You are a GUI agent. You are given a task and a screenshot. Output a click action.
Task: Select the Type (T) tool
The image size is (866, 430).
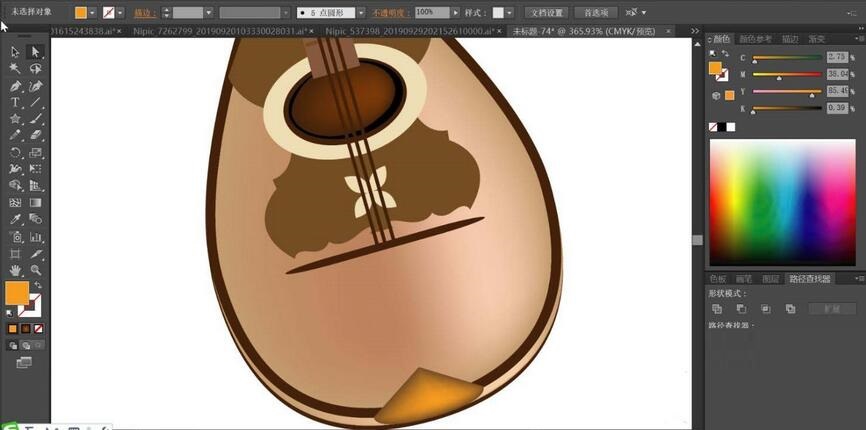tap(15, 102)
